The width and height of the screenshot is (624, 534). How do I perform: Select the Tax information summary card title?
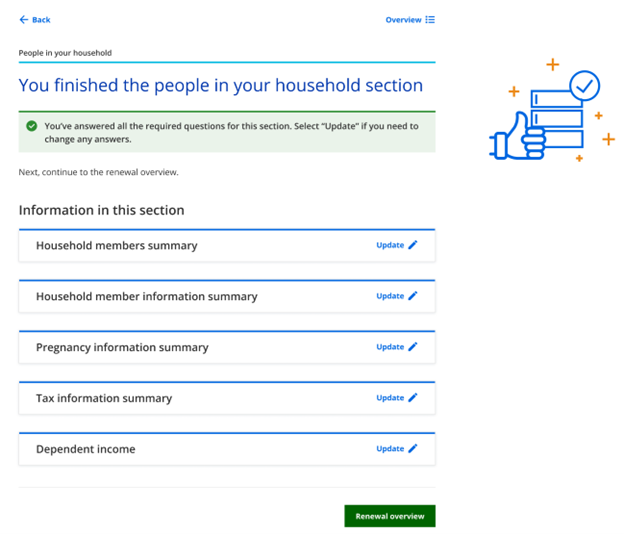pyautogui.click(x=104, y=399)
